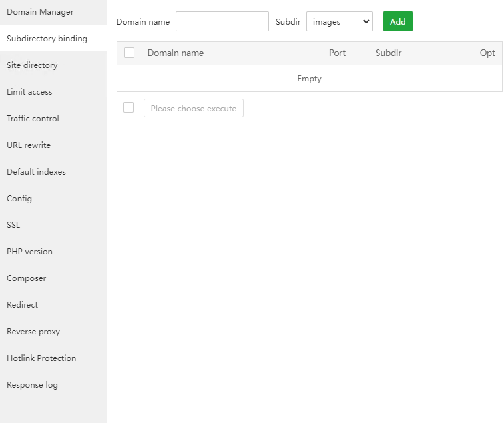Click the green Add button
This screenshot has width=504, height=423.
[397, 21]
